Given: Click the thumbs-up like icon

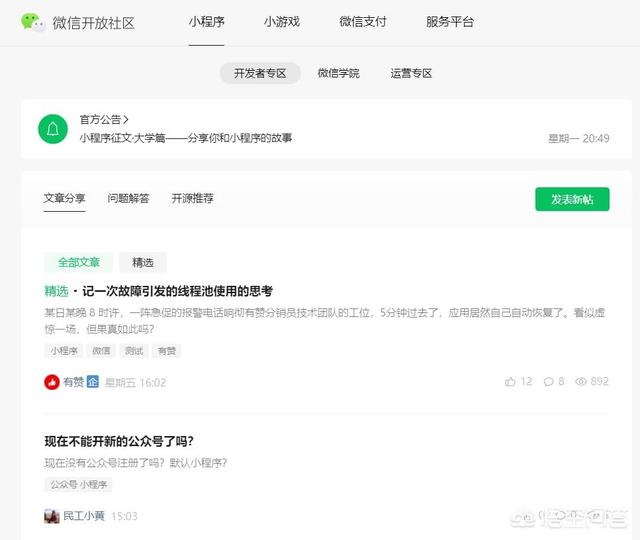Looking at the screenshot, I should click(x=511, y=382).
